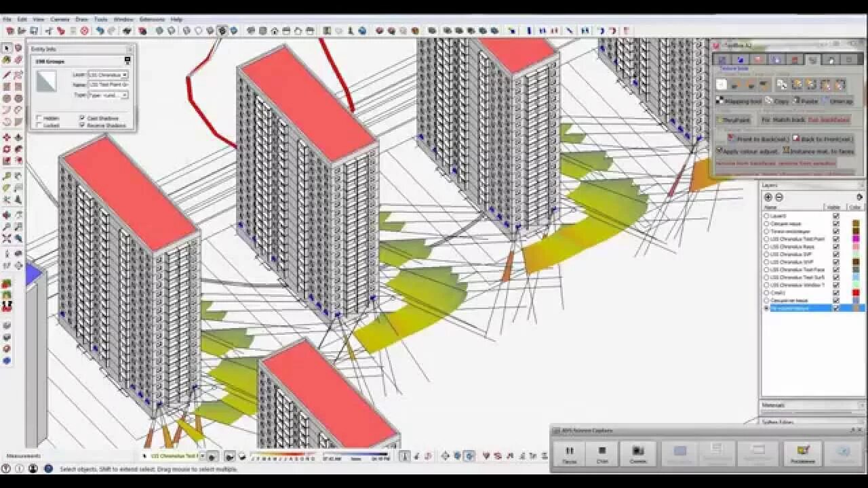The height and width of the screenshot is (488, 868).
Task: Click the Zoom Extents tool
Action: coord(7,239)
